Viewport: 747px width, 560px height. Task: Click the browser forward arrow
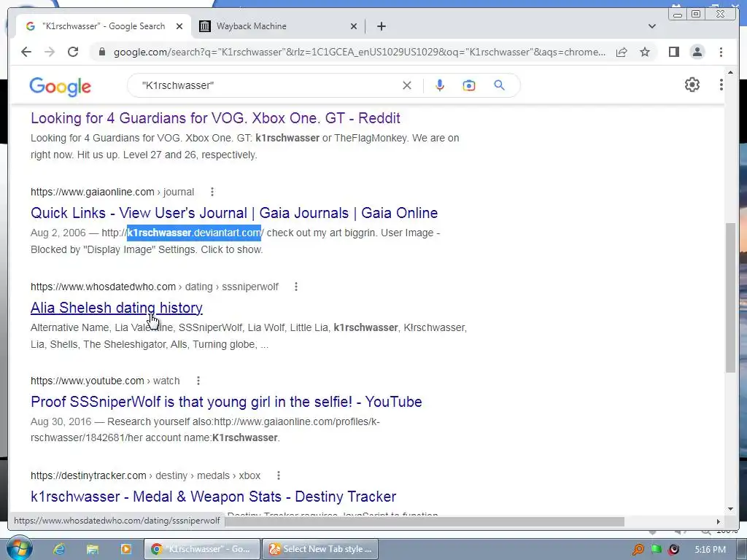pyautogui.click(x=50, y=52)
